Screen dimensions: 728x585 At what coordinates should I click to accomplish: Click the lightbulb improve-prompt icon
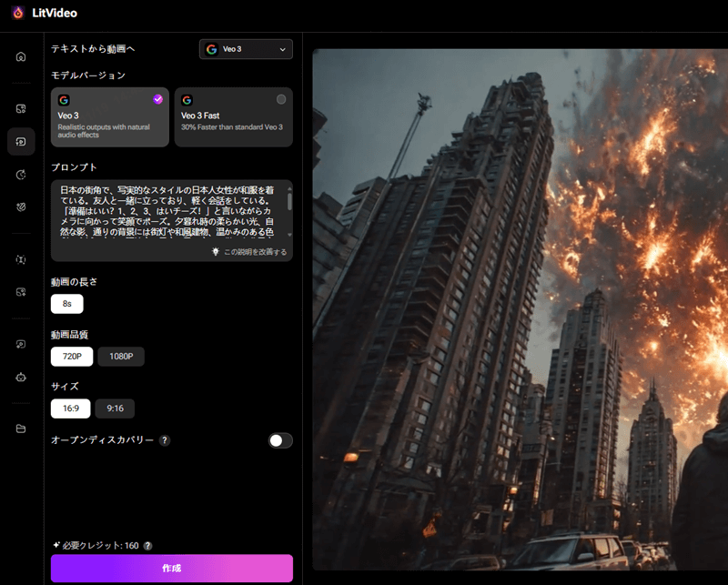pos(216,252)
